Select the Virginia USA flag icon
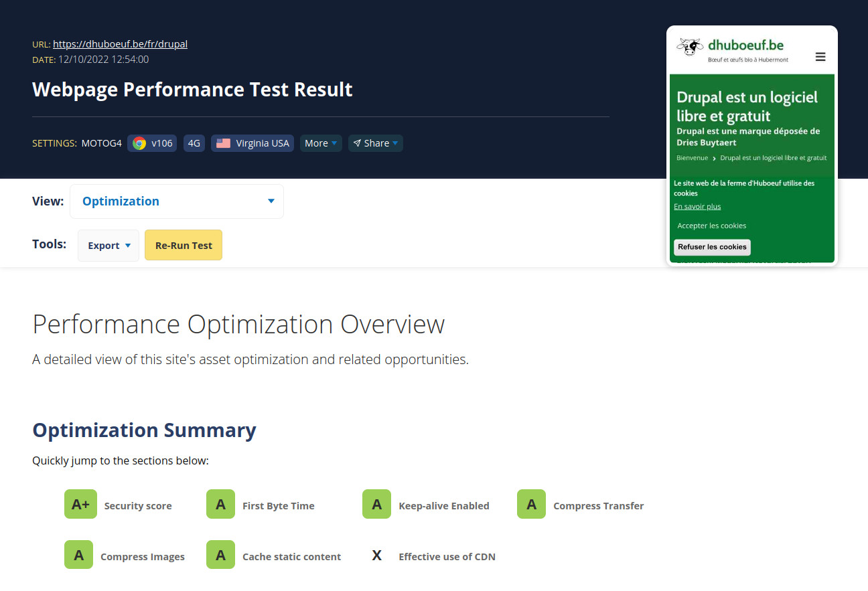The image size is (868, 591). click(x=224, y=143)
